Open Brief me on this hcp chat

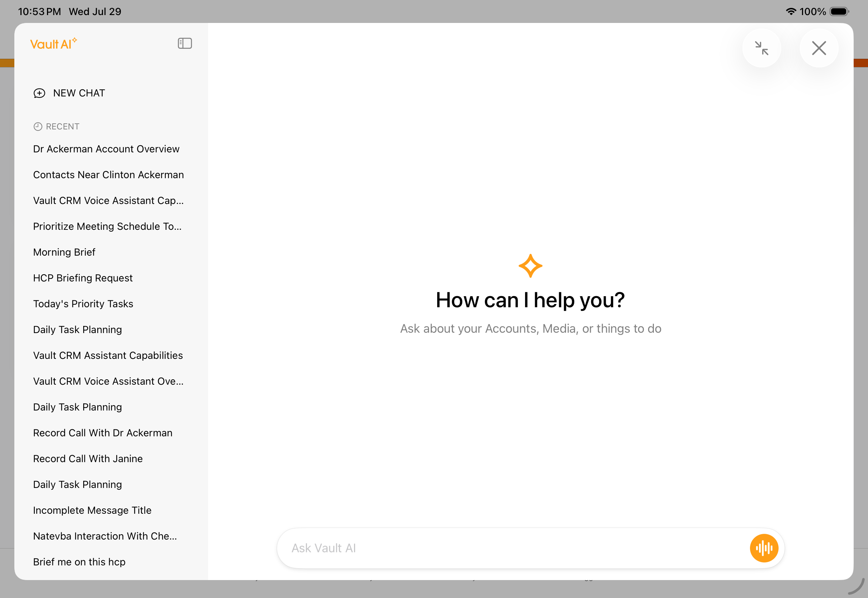click(80, 563)
